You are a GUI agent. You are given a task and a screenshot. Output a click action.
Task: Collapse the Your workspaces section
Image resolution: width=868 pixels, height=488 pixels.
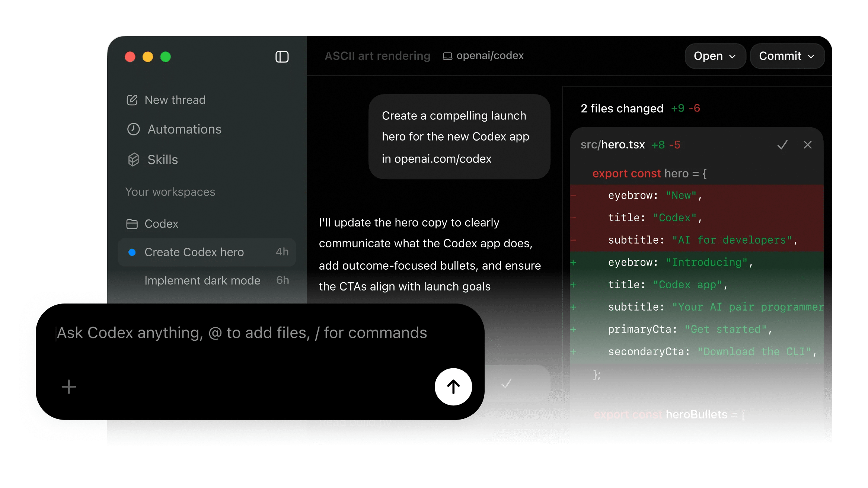170,192
